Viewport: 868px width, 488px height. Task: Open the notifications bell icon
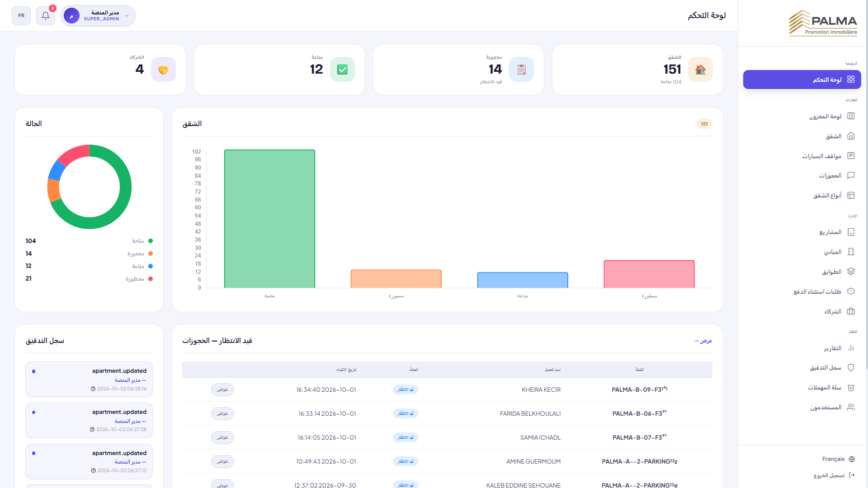46,16
